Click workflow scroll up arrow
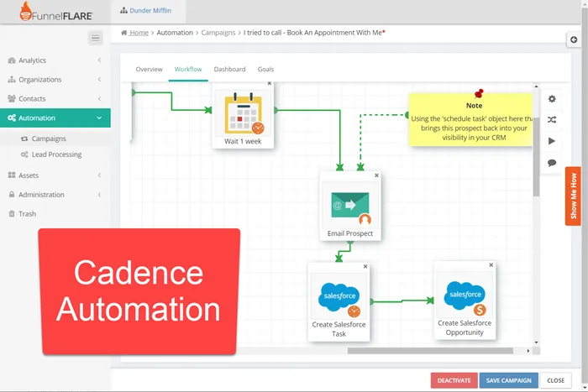 point(536,86)
